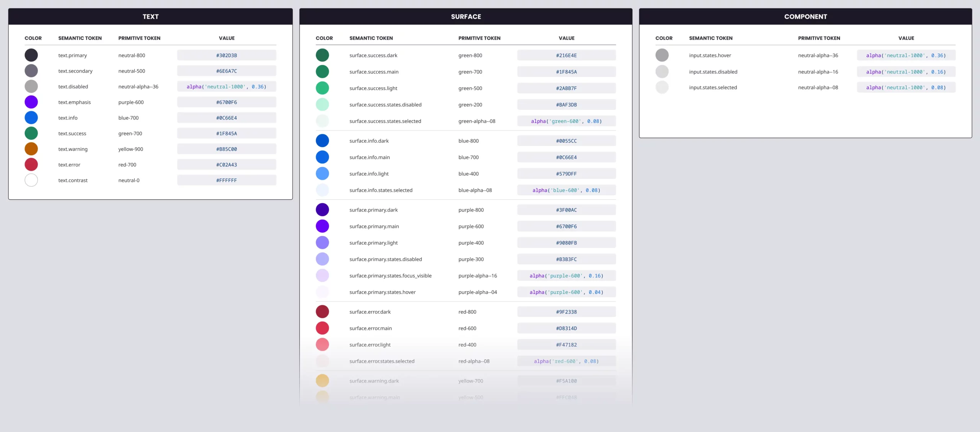Select the #9F2338 value box
The height and width of the screenshot is (432, 980).
click(x=567, y=312)
